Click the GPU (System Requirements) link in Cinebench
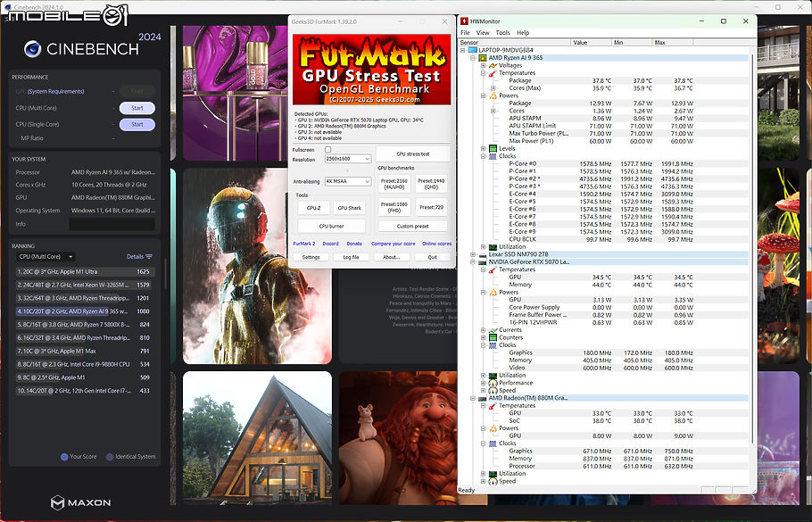The height and width of the screenshot is (522, 812). coord(55,92)
